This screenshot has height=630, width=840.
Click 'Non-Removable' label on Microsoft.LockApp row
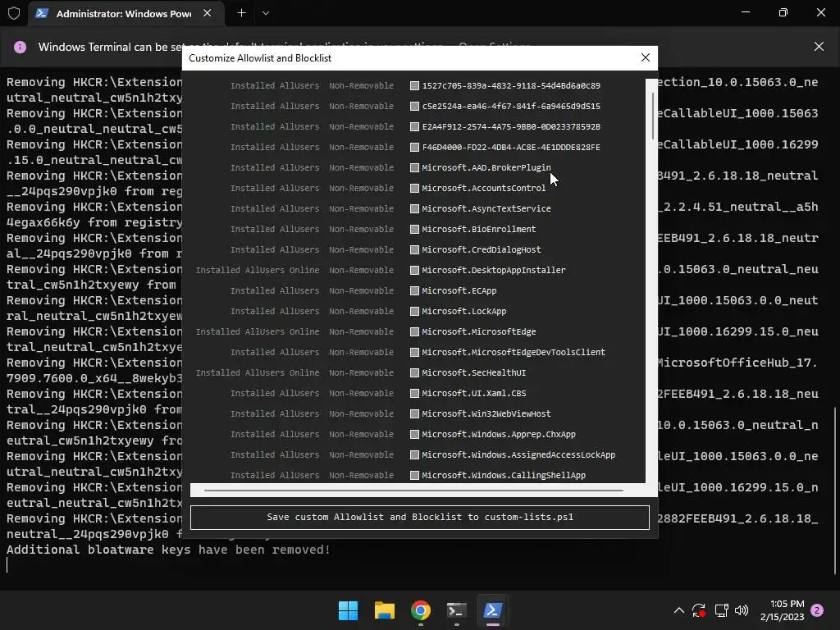point(361,311)
